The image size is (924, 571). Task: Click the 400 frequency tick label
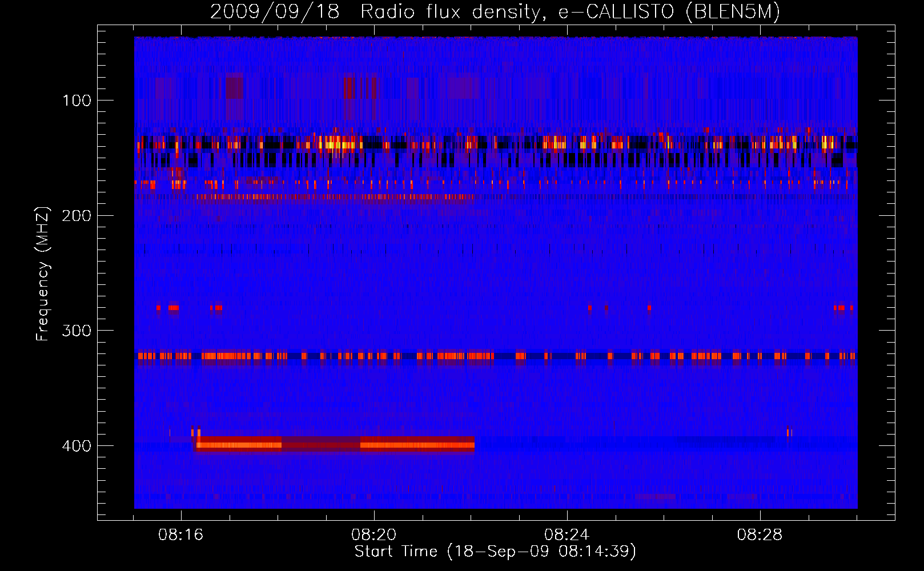77,446
